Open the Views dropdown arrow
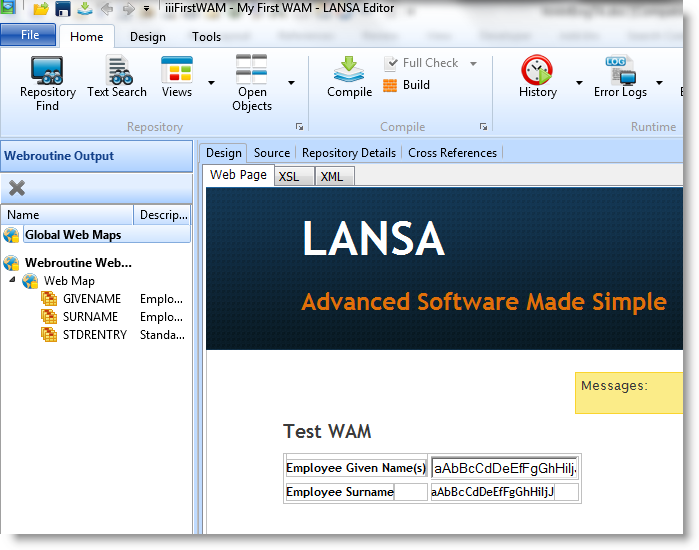This screenshot has width=699, height=550. [x=211, y=82]
